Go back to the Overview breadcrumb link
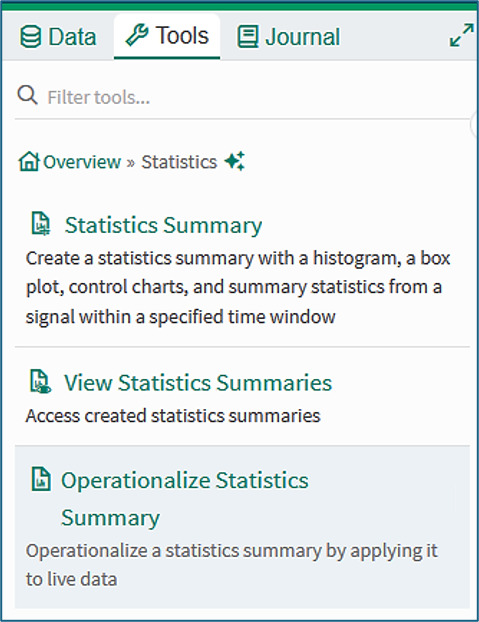 tap(82, 162)
